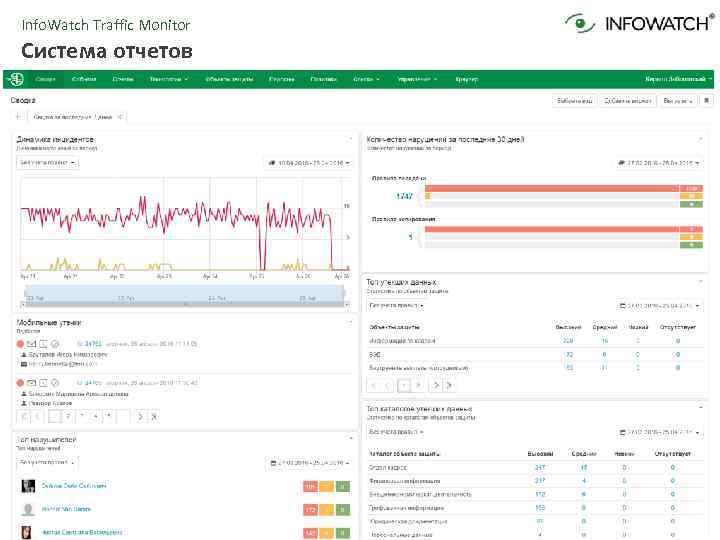Click right handle of chart range slider
This screenshot has height=540, width=720.
tap(343, 294)
